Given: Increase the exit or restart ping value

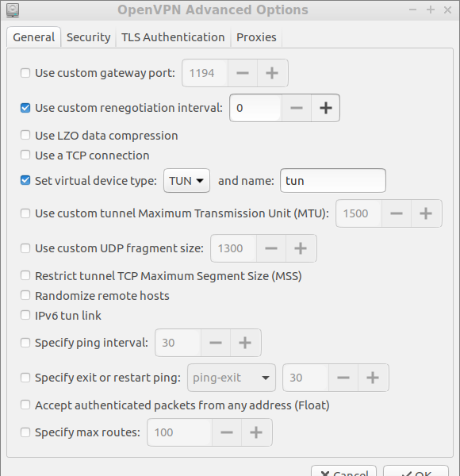Looking at the screenshot, I should [x=373, y=378].
